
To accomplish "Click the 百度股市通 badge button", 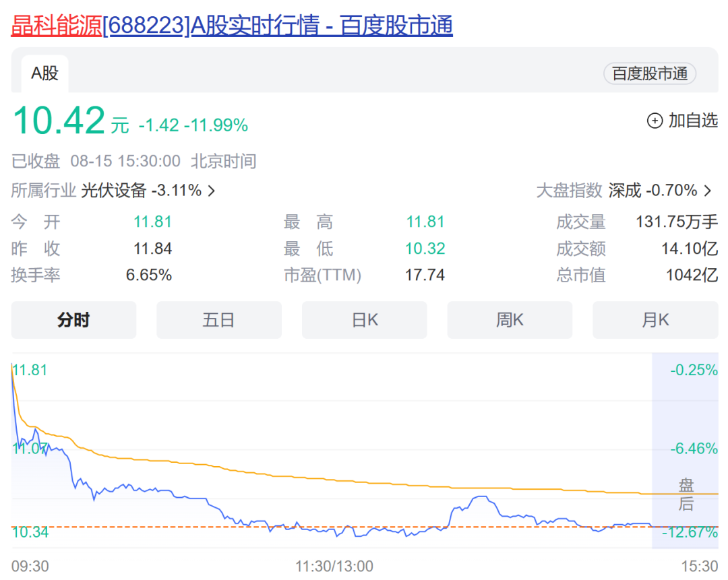I will click(x=650, y=74).
